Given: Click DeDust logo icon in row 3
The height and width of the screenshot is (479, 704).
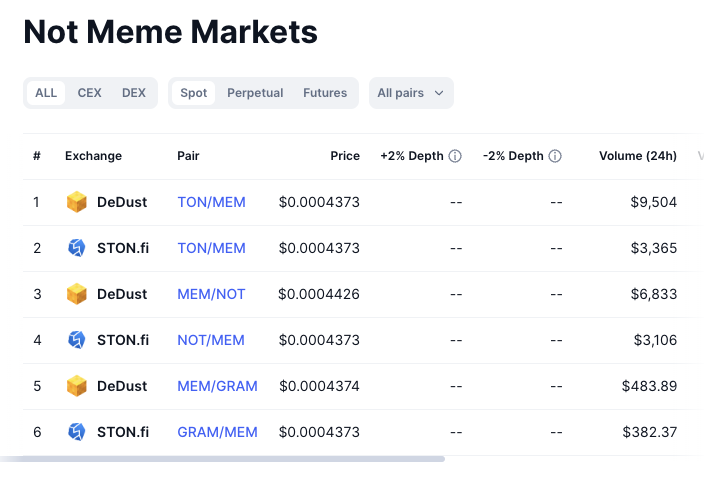Looking at the screenshot, I should pyautogui.click(x=77, y=294).
